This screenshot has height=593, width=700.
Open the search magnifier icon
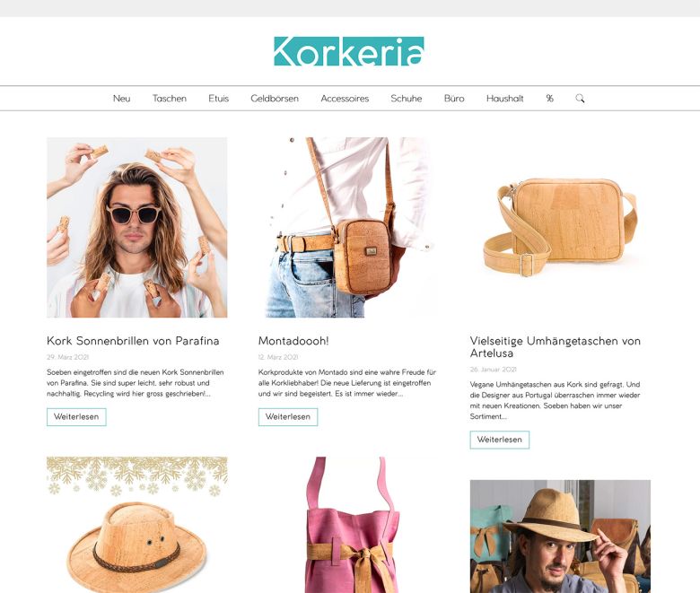pos(580,98)
